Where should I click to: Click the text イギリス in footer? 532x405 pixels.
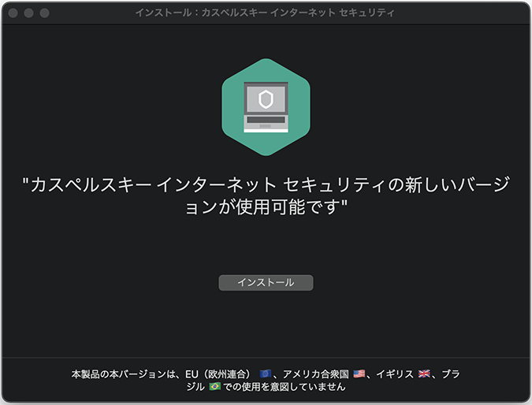395,374
